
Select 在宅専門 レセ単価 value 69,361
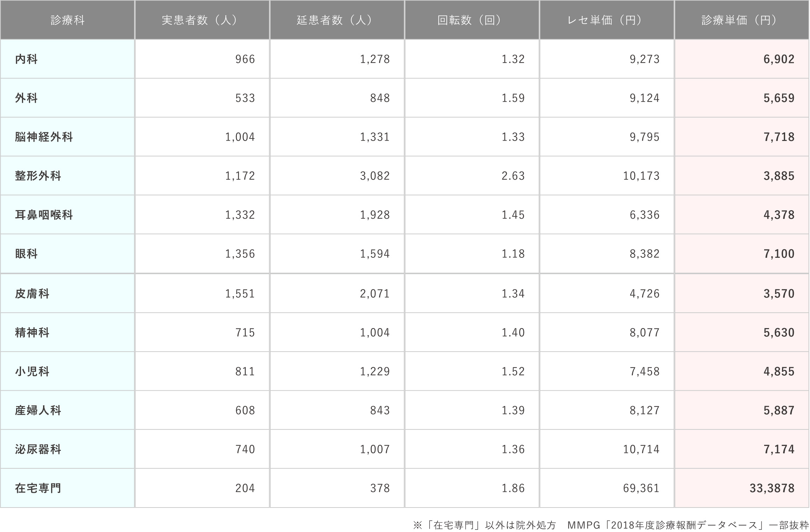641,488
